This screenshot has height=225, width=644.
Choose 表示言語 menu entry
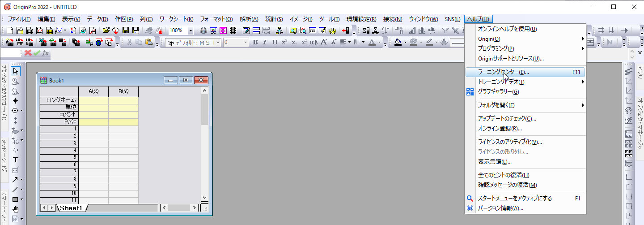pos(525,162)
